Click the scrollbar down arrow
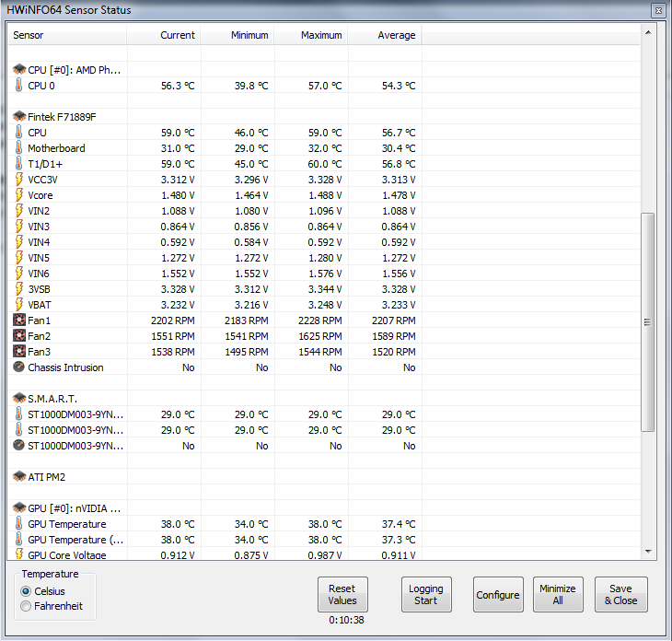672x641 pixels. pos(648,552)
